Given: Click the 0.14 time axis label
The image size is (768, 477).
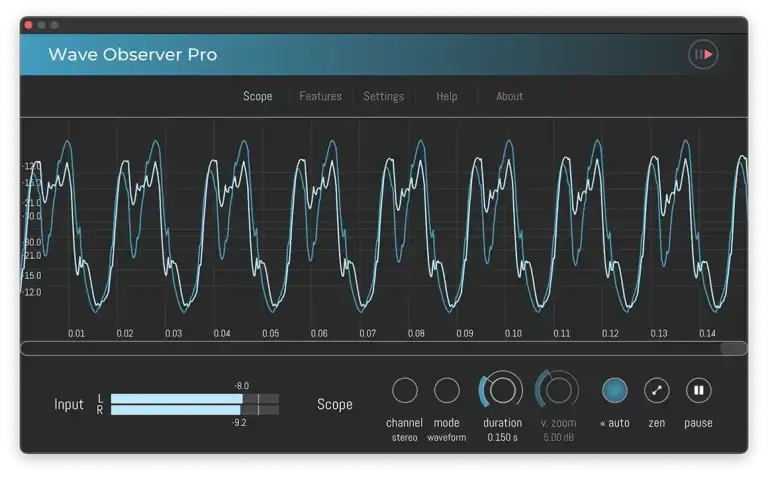Looking at the screenshot, I should [707, 334].
